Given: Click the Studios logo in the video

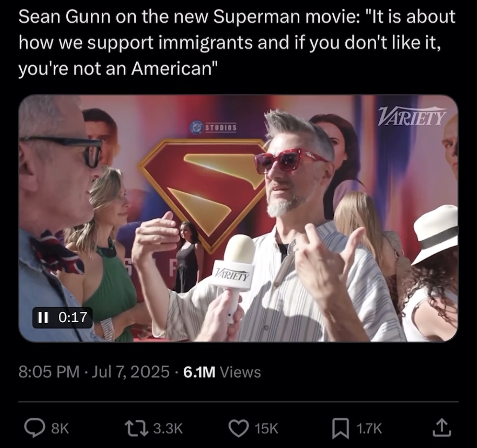Looking at the screenshot, I should 214,128.
